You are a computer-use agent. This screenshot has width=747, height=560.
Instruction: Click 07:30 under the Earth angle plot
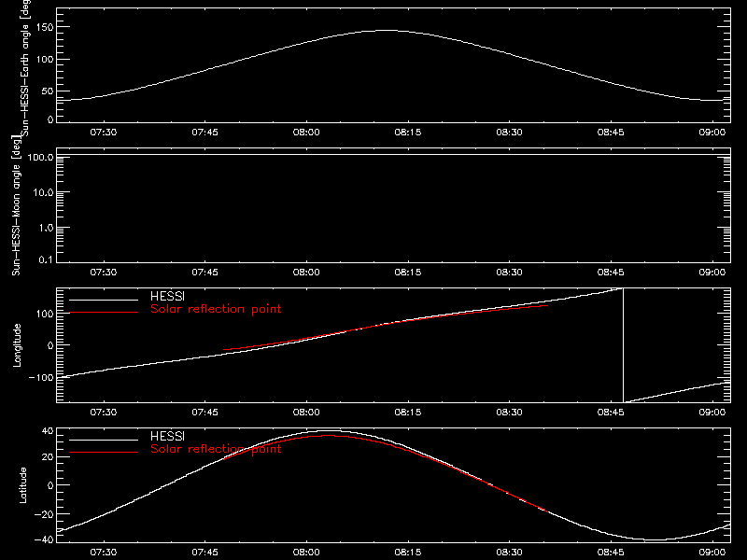[x=104, y=133]
